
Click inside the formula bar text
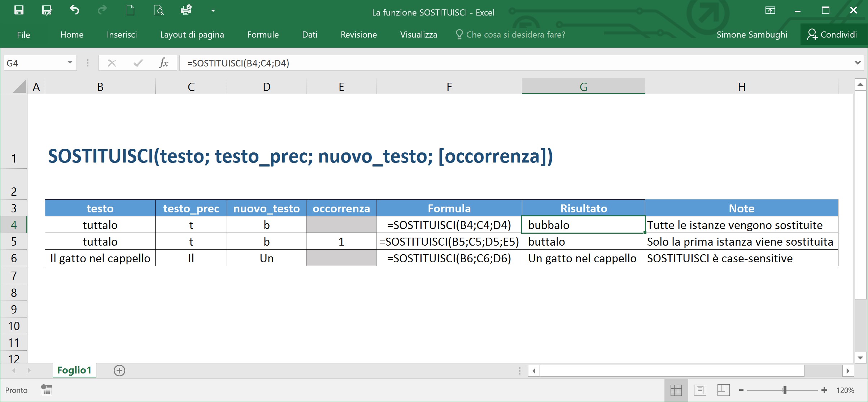pyautogui.click(x=516, y=63)
